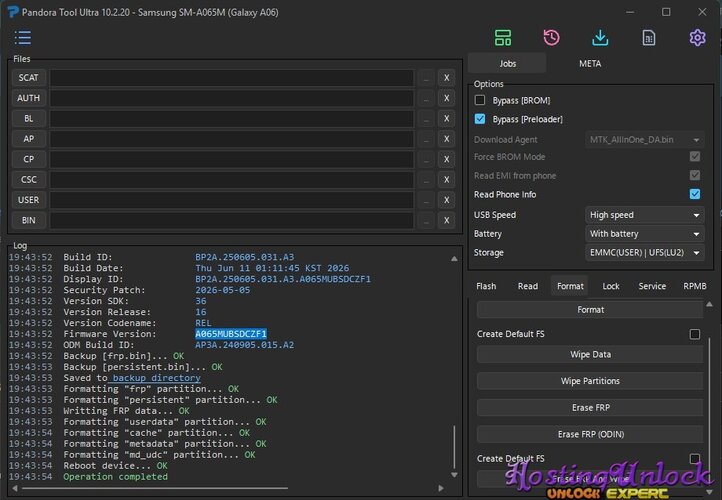Select the Format tab
Viewport: 722px width, 500px height.
pyautogui.click(x=570, y=286)
